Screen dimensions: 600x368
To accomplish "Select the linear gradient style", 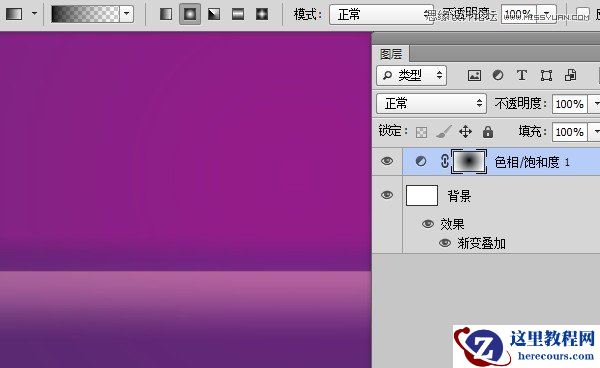I will [x=166, y=14].
